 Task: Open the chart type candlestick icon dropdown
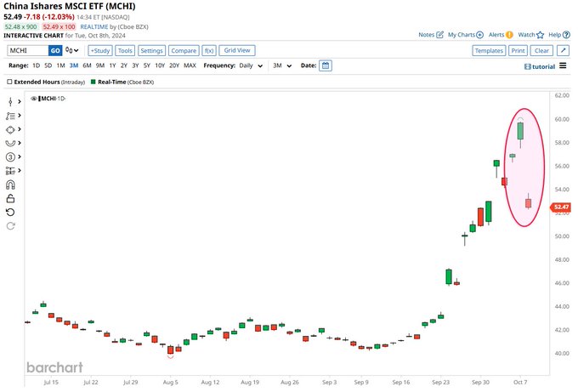click(x=72, y=50)
